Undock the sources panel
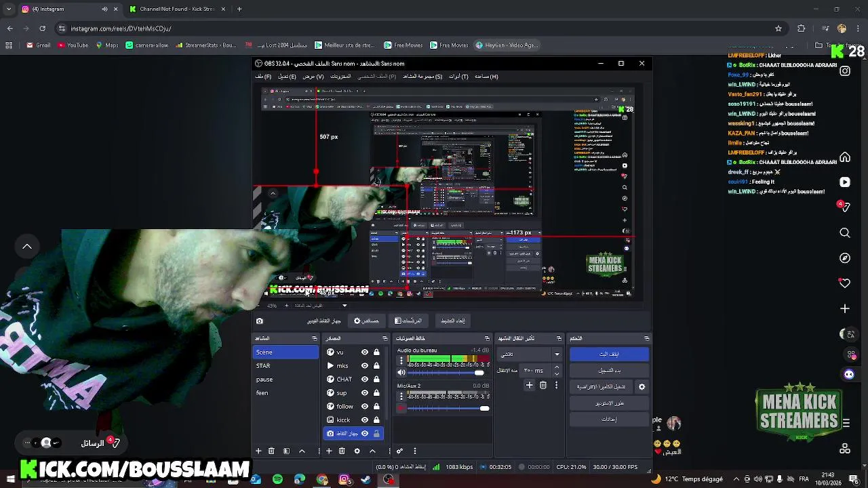The height and width of the screenshot is (488, 868). pyautogui.click(x=385, y=338)
